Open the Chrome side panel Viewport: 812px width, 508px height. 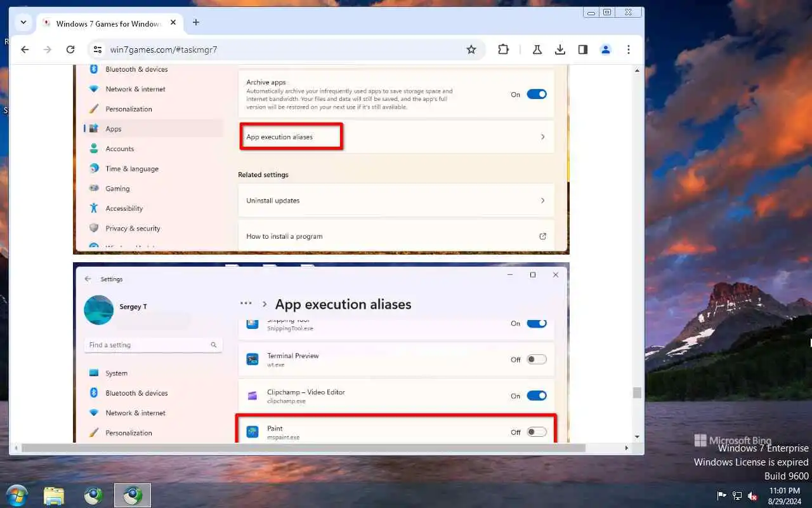583,50
